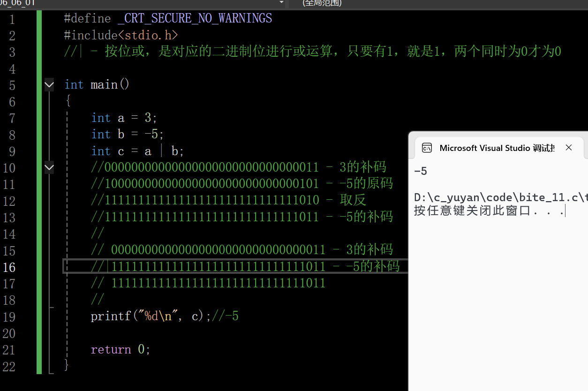
Task: Click line number 16 in the gutter
Action: [x=9, y=267]
